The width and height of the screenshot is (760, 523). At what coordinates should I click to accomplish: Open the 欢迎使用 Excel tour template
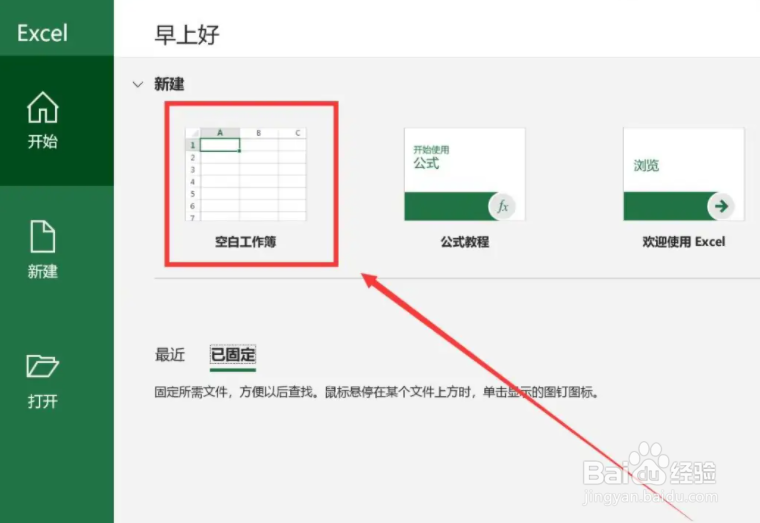[683, 174]
